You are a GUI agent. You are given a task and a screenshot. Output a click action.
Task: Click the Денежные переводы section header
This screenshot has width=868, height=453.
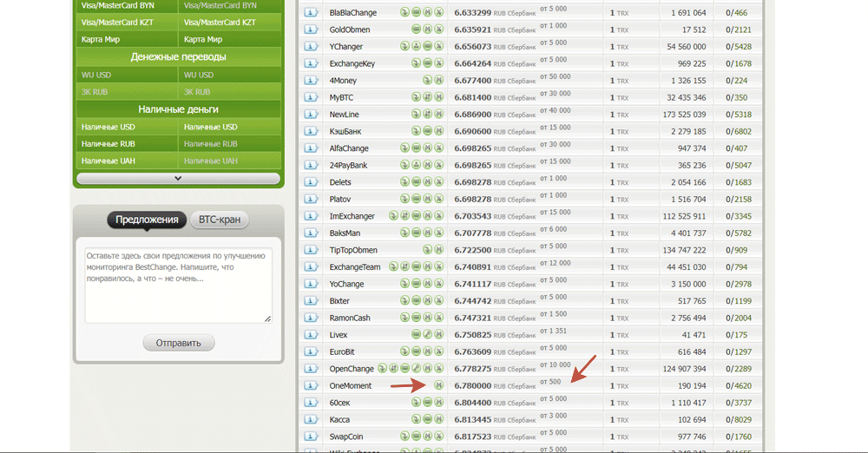click(x=178, y=57)
